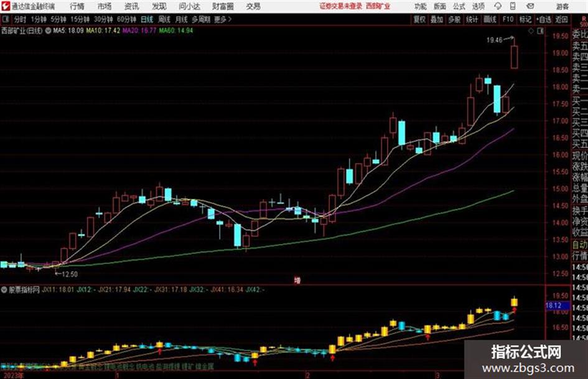The image size is (588, 379).
Task: Click the 标记 mark button
Action: click(x=525, y=19)
